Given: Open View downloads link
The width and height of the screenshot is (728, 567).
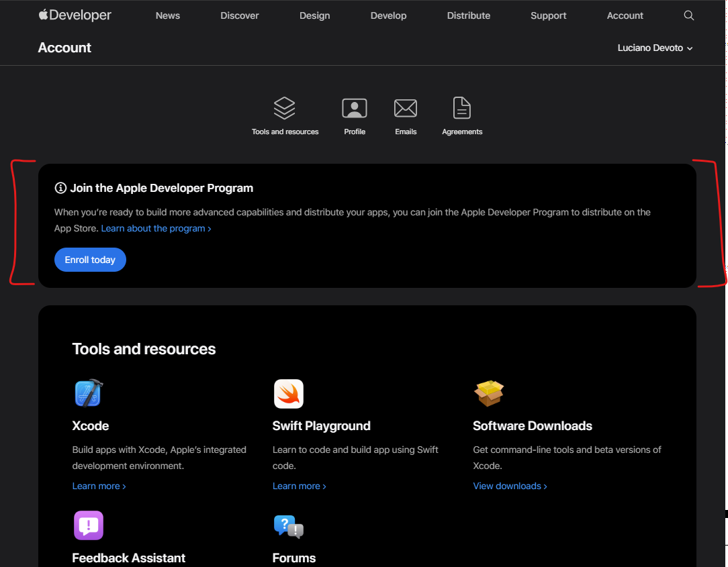Looking at the screenshot, I should (x=510, y=486).
